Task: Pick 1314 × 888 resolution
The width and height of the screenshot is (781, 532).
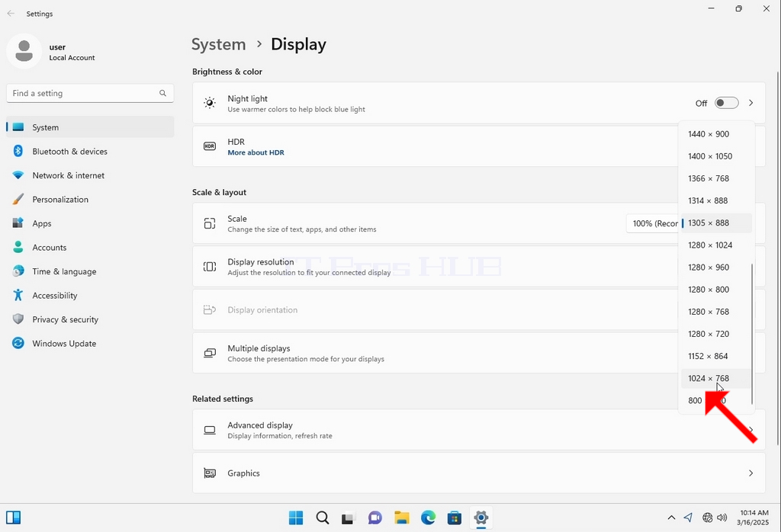Action: click(716, 200)
